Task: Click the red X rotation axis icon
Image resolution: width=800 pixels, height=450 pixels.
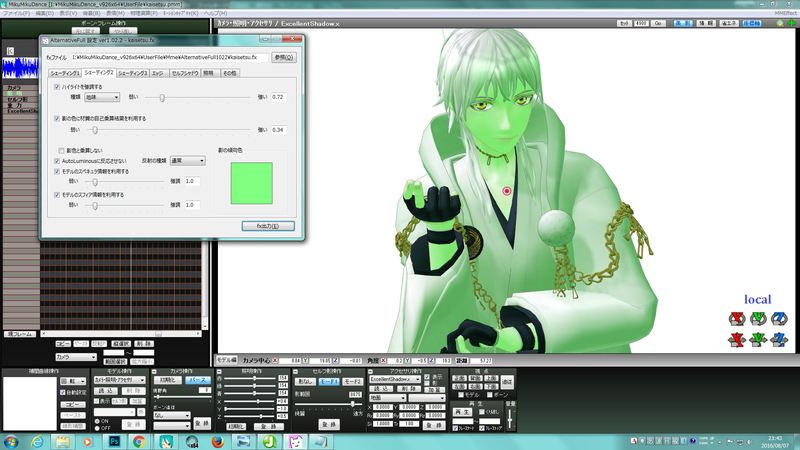Action: [x=737, y=319]
